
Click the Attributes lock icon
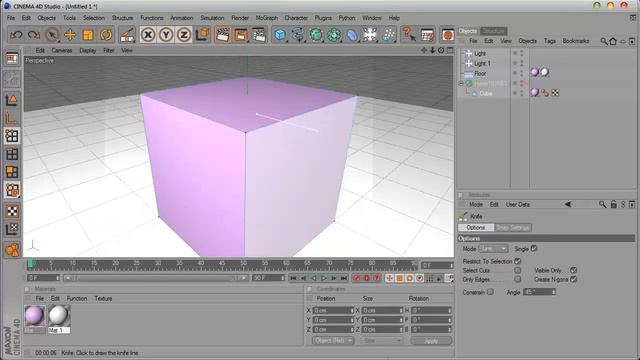pyautogui.click(x=613, y=204)
